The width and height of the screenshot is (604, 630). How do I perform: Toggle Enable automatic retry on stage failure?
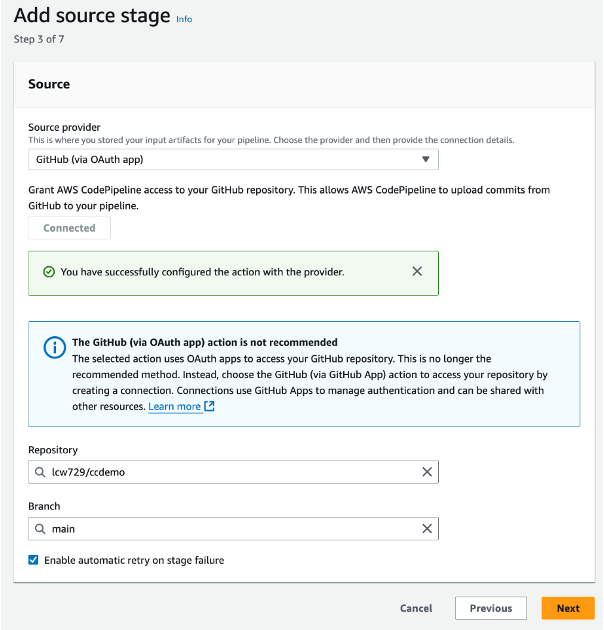click(x=34, y=560)
